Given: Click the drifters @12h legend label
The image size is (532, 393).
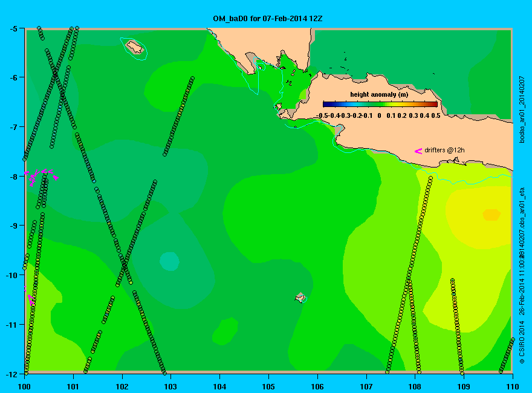Looking at the screenshot, I should pos(444,151).
